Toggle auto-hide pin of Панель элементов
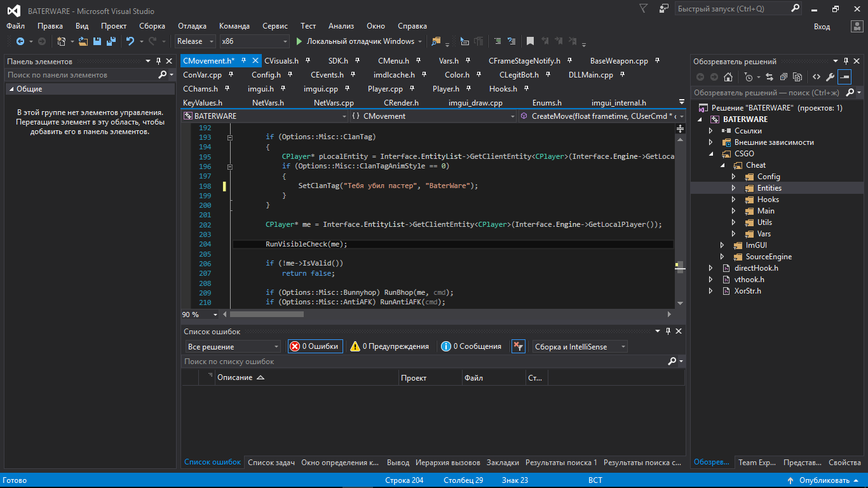This screenshot has width=868, height=488. (x=158, y=62)
